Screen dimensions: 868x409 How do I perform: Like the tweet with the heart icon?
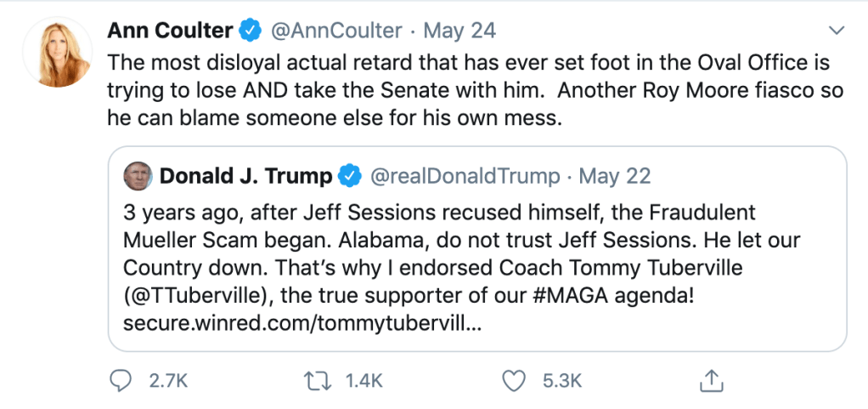[514, 380]
